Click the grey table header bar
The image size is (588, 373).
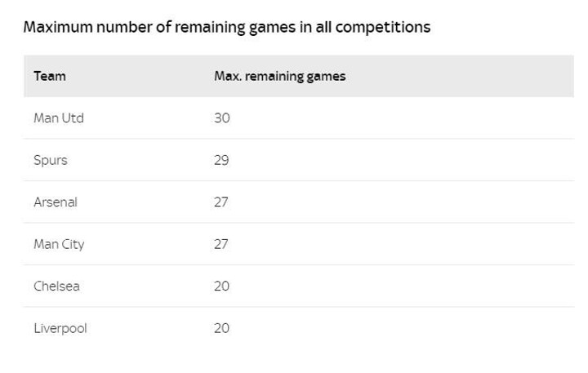pos(299,76)
